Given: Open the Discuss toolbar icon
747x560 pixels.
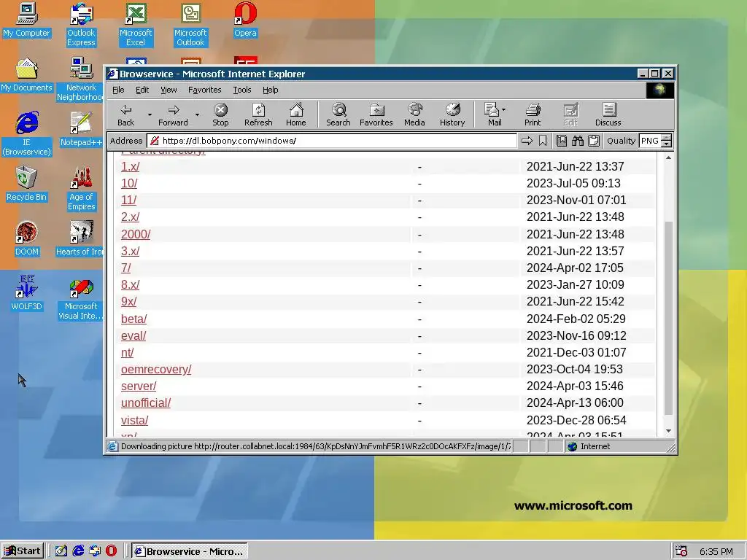Looking at the screenshot, I should (x=608, y=114).
